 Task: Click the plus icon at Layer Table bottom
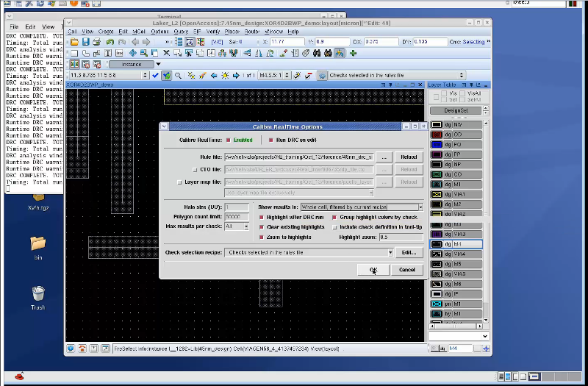point(486,349)
